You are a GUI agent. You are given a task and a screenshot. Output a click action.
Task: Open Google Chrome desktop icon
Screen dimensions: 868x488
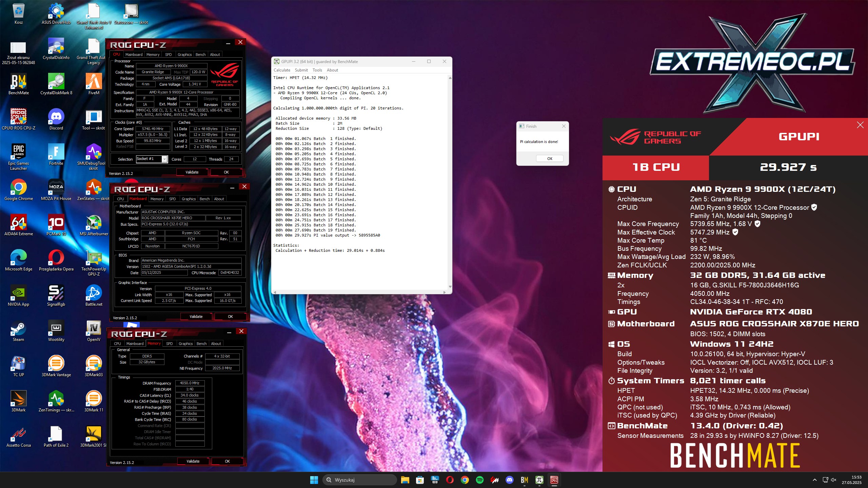point(19,190)
